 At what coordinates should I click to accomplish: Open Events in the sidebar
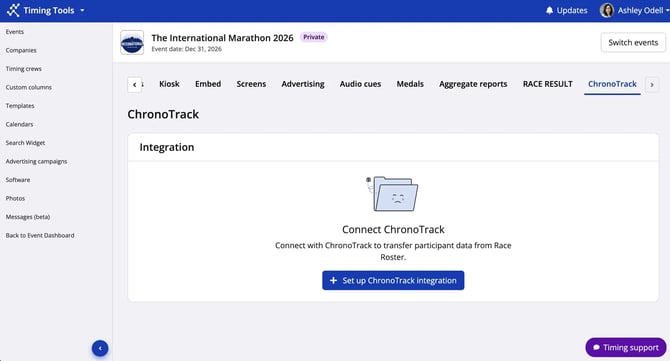click(15, 32)
